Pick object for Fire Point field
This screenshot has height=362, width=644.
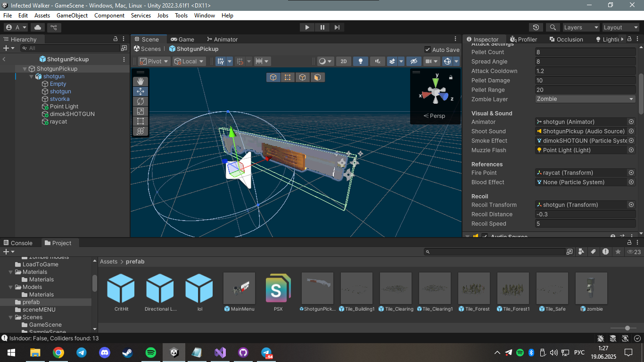pyautogui.click(x=631, y=173)
